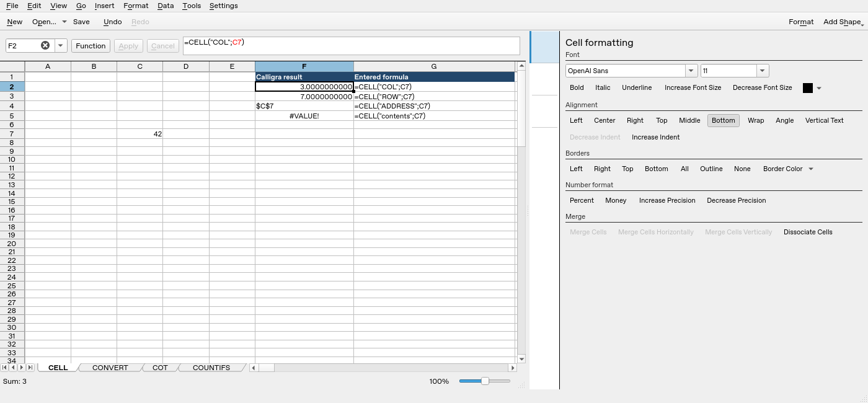Toggle Underline font style
The image size is (868, 403).
pyautogui.click(x=637, y=88)
